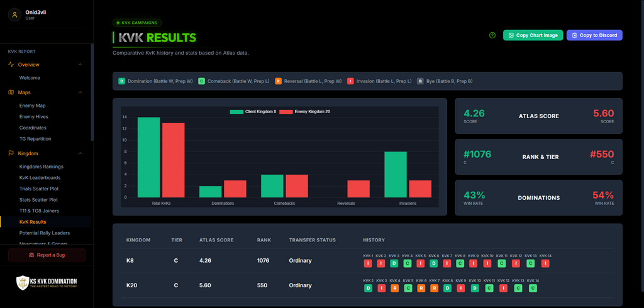Image resolution: width=644 pixels, height=308 pixels.
Task: Click the help question mark icon
Action: [492, 35]
